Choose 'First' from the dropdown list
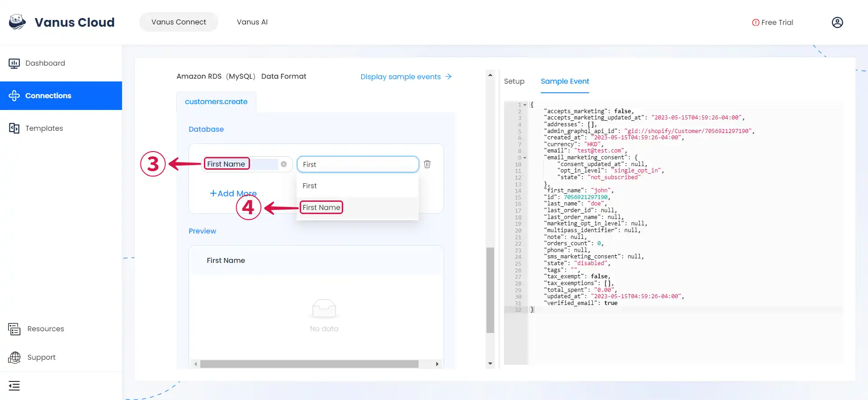The width and height of the screenshot is (868, 400). pos(358,186)
